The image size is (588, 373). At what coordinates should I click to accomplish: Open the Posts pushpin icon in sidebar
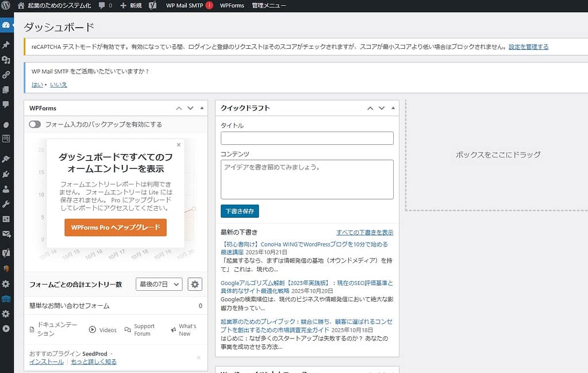6,45
